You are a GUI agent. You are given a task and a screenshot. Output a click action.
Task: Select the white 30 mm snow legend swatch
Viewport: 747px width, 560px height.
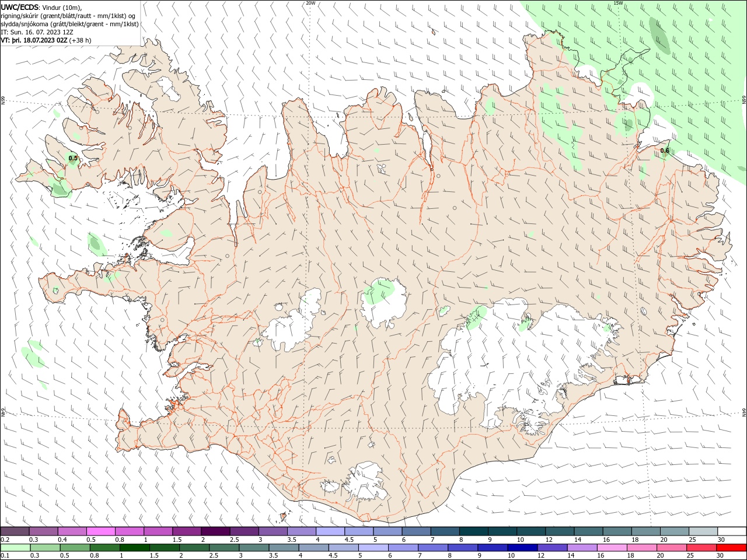(x=732, y=531)
